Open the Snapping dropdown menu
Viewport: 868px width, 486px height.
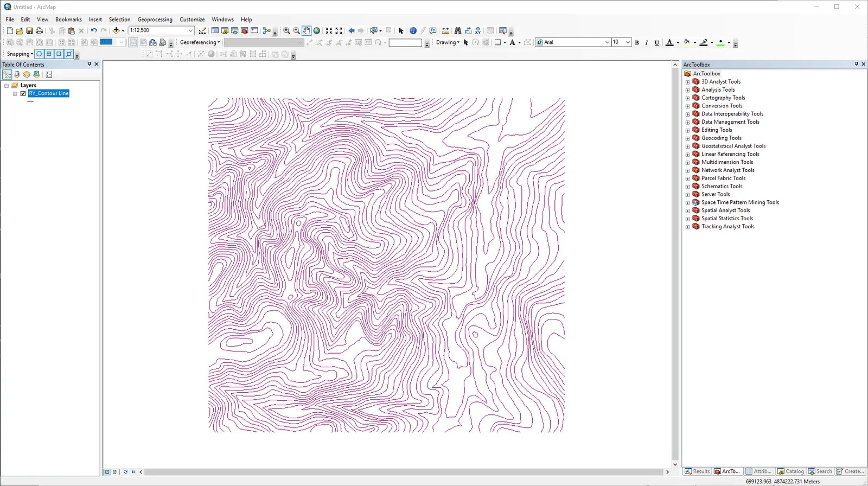point(20,54)
